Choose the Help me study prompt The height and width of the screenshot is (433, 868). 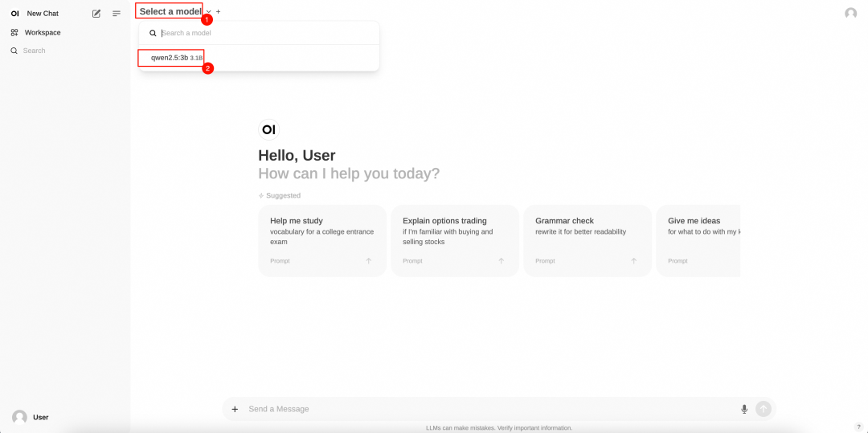coord(322,240)
